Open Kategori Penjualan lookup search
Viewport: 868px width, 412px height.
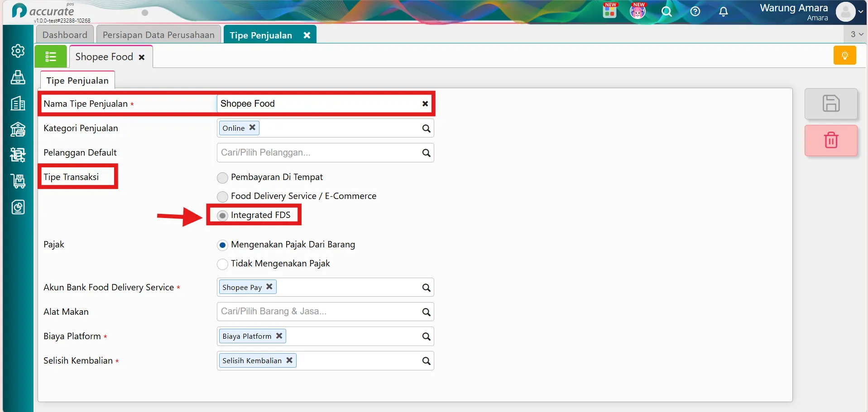point(426,128)
